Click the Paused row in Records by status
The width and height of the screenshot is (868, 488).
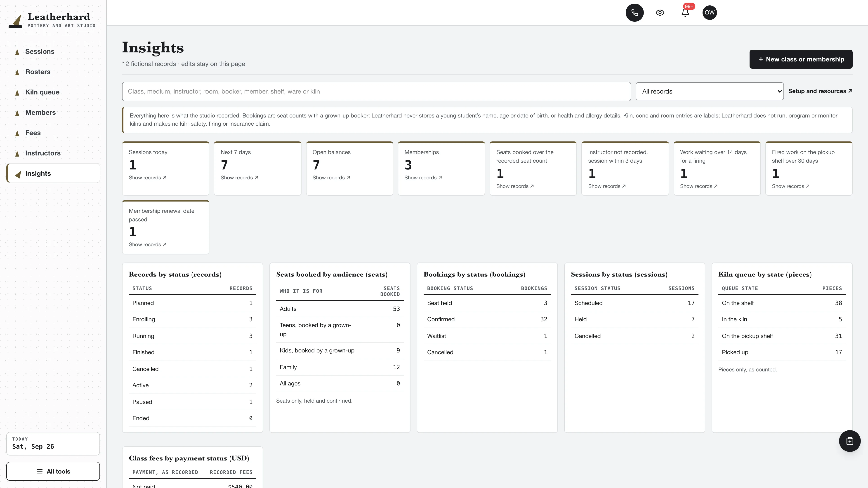pyautogui.click(x=192, y=402)
